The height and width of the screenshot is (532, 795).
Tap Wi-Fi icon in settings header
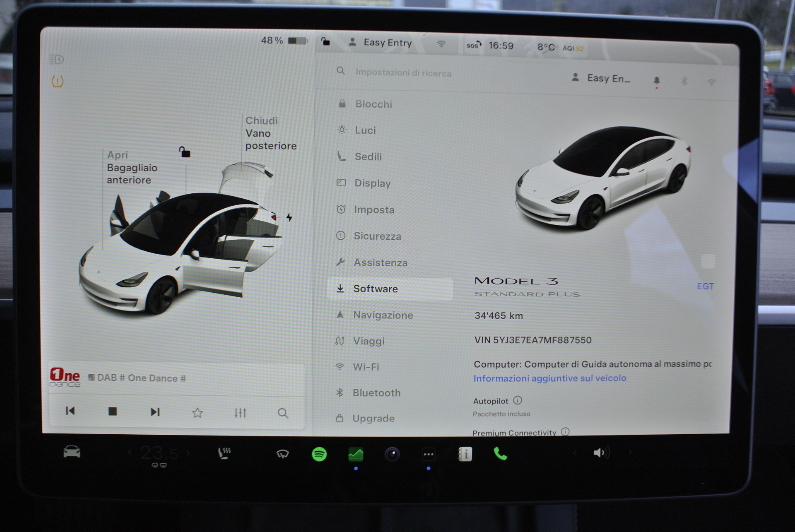711,82
